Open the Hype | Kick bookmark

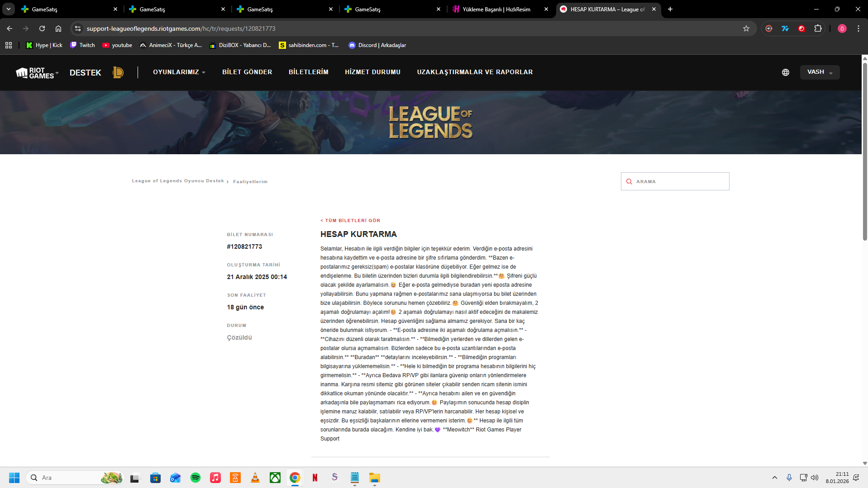[44, 45]
